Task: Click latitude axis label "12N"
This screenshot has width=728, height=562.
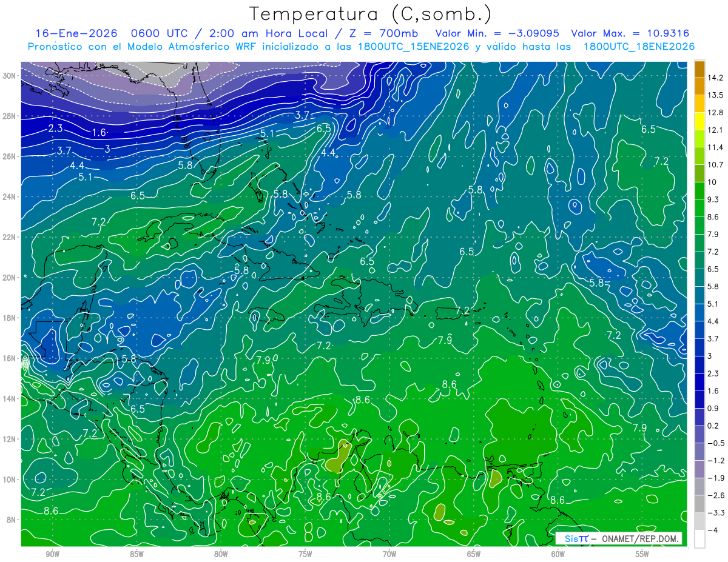Action: tap(9, 439)
